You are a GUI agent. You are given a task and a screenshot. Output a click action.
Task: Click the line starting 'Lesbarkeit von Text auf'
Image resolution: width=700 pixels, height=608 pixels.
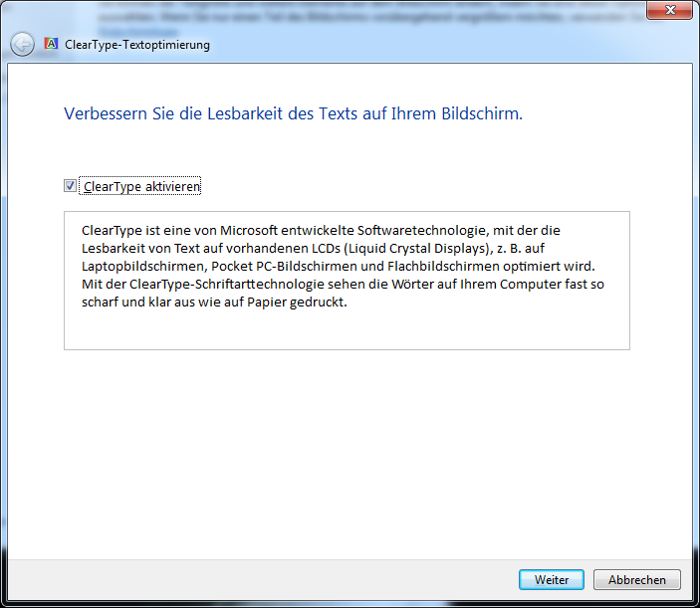point(313,249)
